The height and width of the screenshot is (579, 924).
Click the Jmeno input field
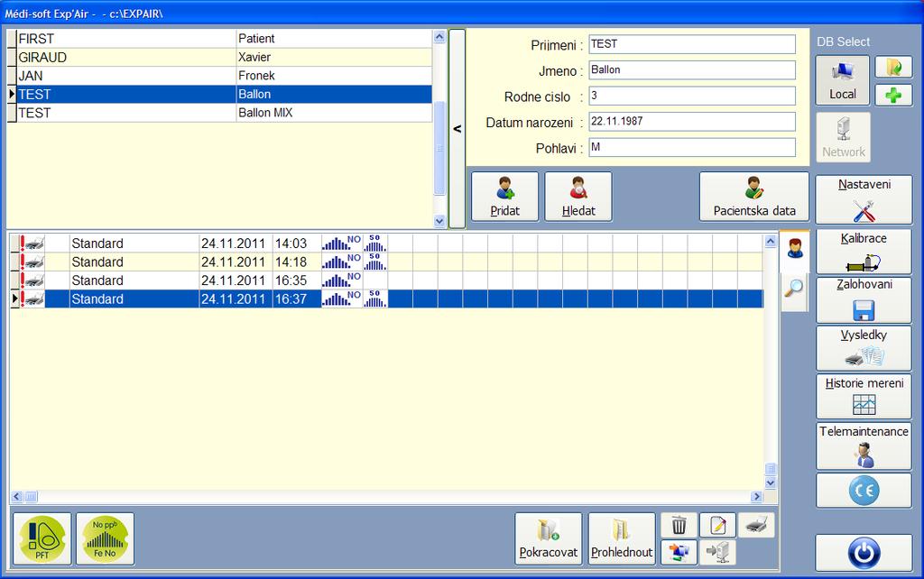click(x=692, y=70)
